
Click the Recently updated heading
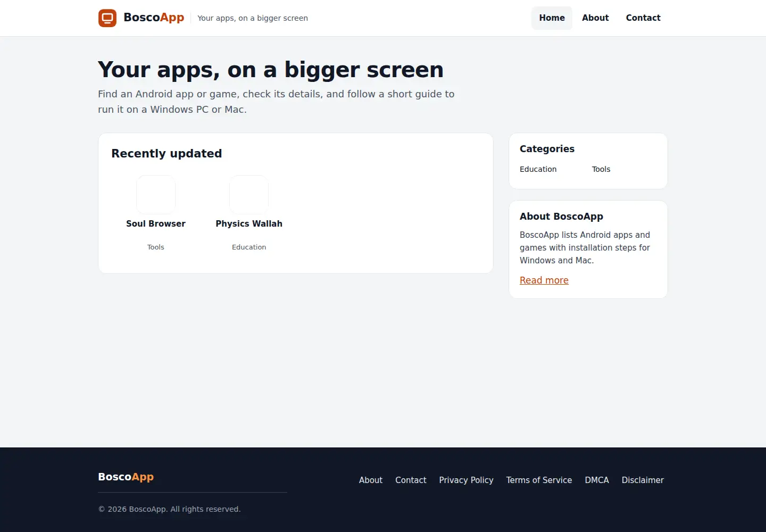click(166, 154)
